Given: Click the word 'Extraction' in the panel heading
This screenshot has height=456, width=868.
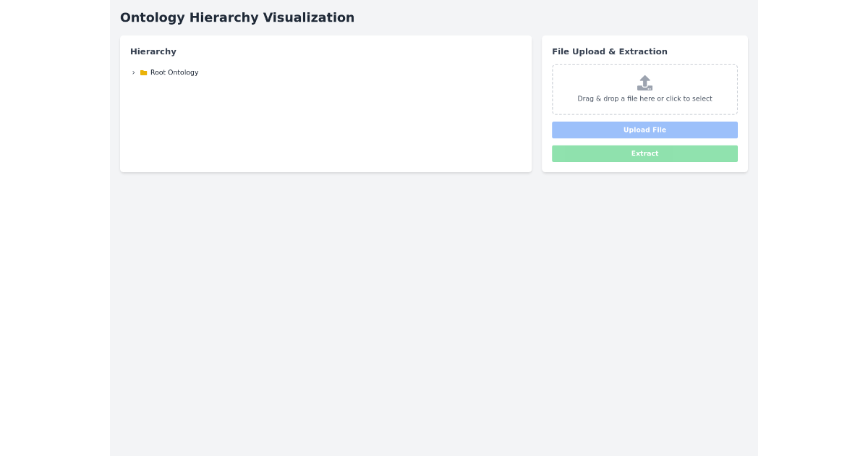Looking at the screenshot, I should [x=643, y=51].
